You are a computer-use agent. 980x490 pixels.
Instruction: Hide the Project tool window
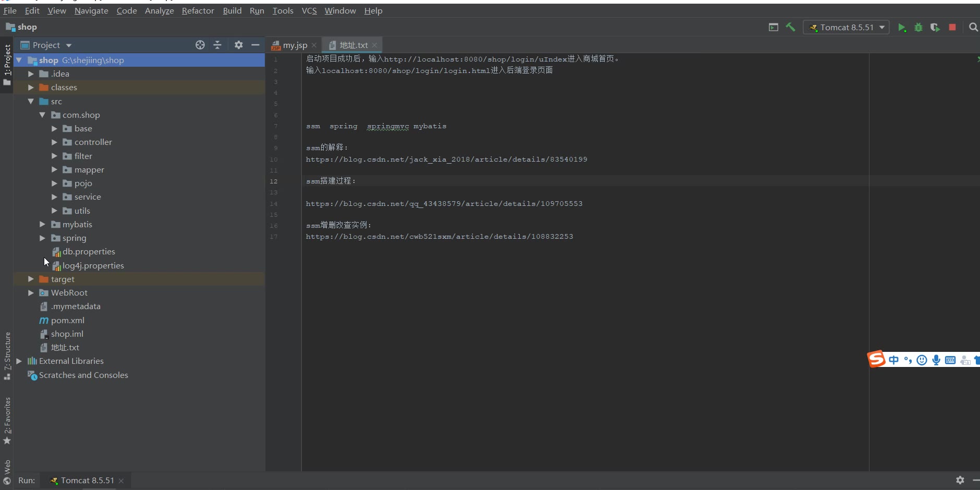point(255,45)
